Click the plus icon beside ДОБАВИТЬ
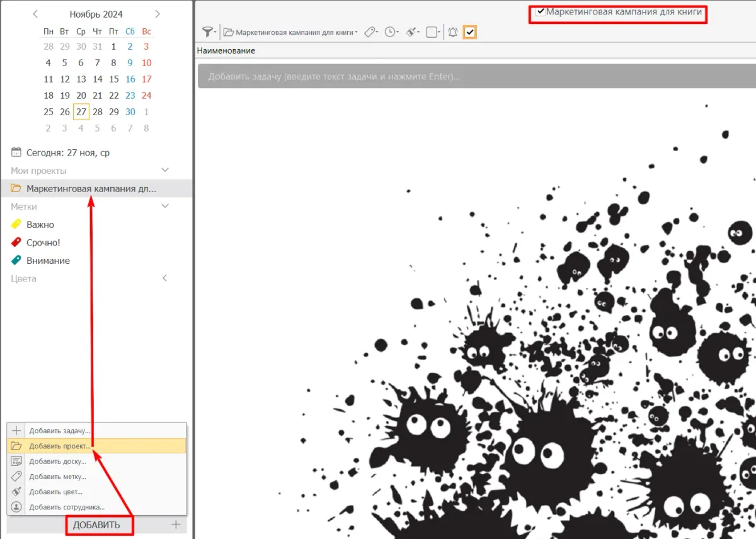756x539 pixels. point(176,525)
